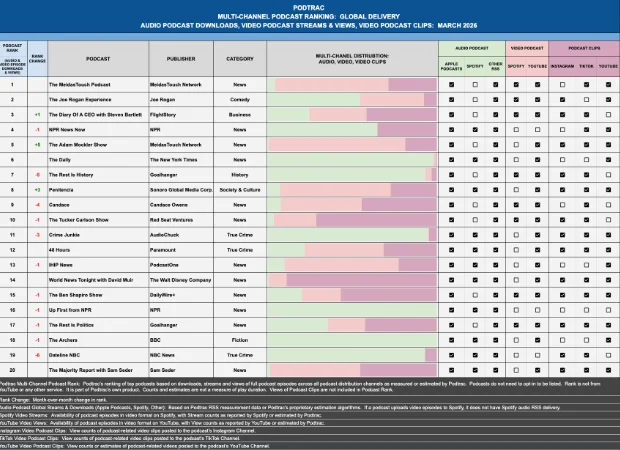Toggle Video Podcast YouTube checkbox for Dateline NBC
620x450 pixels.
tap(537, 355)
